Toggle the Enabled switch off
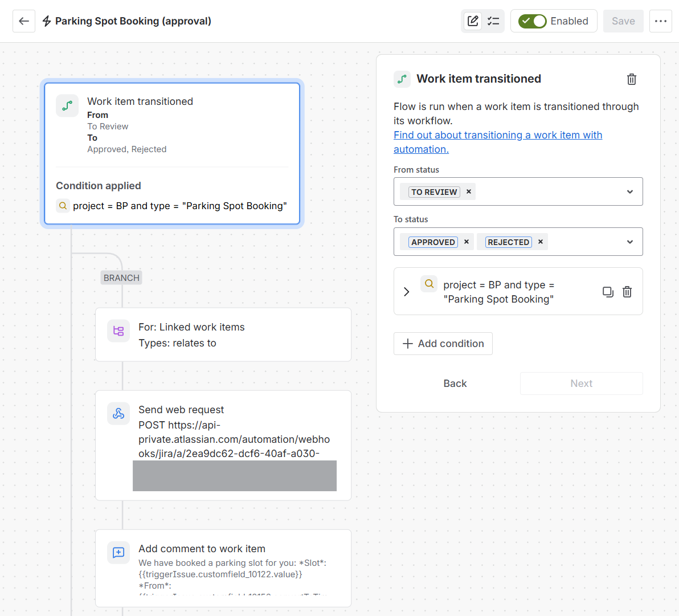 [532, 21]
